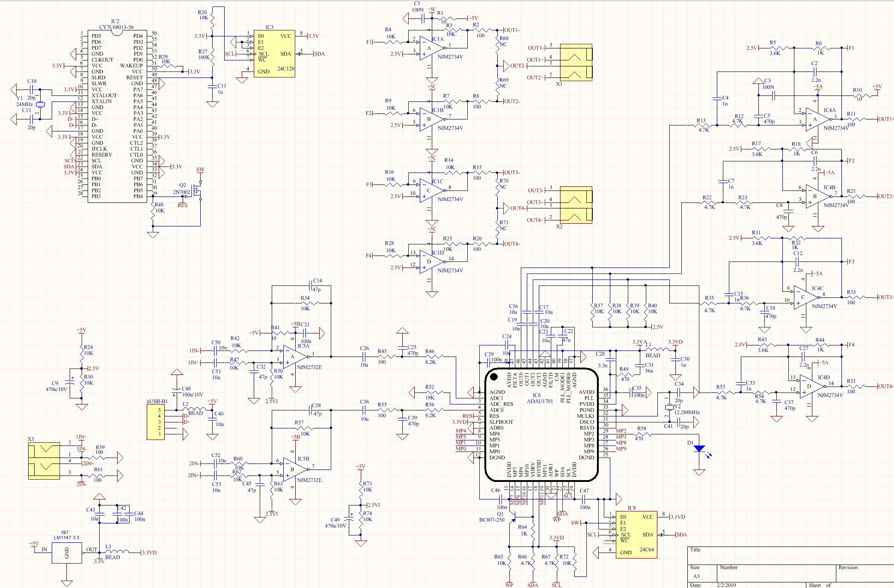
Task: Select the Q2 2N7002 MOSFET
Action: 197,190
